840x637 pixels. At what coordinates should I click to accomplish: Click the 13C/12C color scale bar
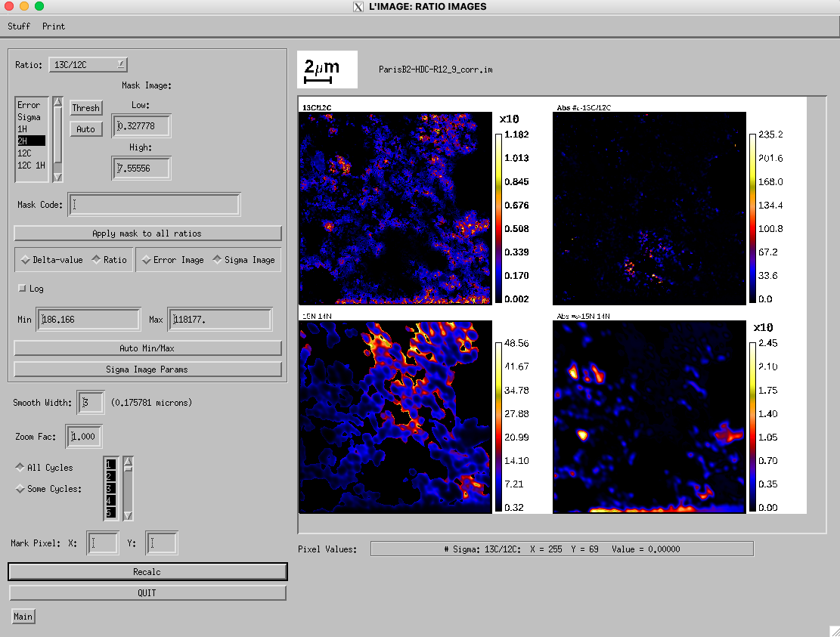[x=499, y=217]
